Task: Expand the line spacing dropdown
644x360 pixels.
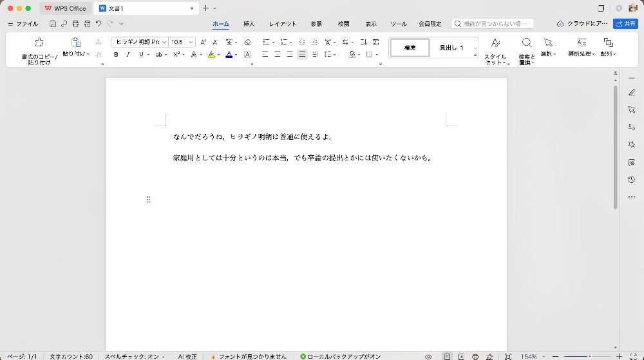Action: tap(335, 55)
